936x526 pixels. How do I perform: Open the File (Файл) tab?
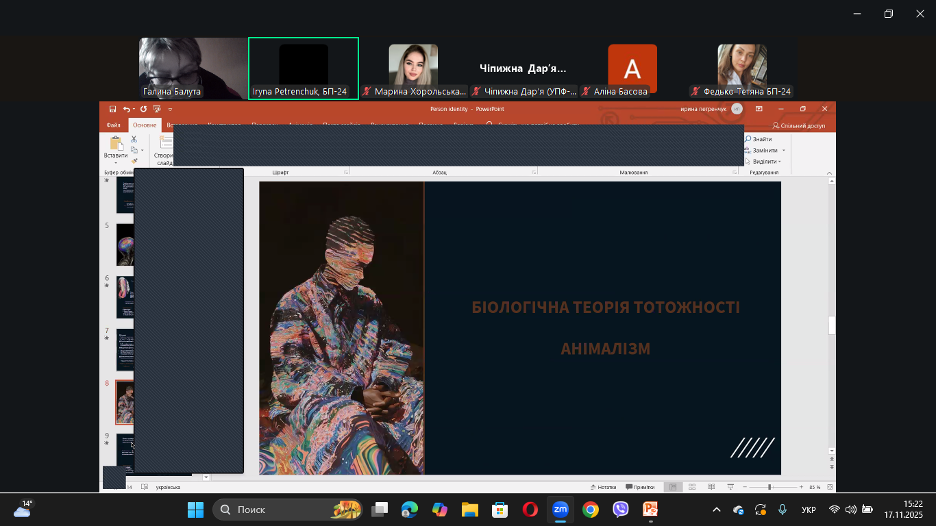click(x=114, y=125)
